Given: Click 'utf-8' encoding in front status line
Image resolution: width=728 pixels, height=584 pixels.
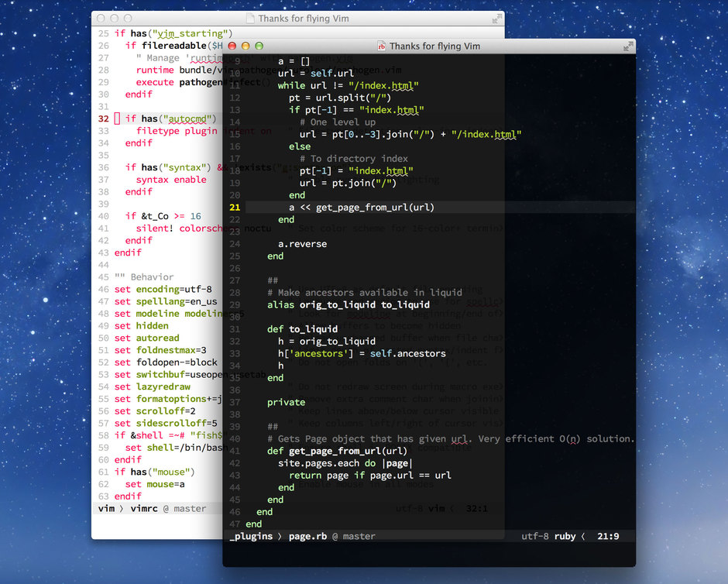Looking at the screenshot, I should [x=535, y=536].
